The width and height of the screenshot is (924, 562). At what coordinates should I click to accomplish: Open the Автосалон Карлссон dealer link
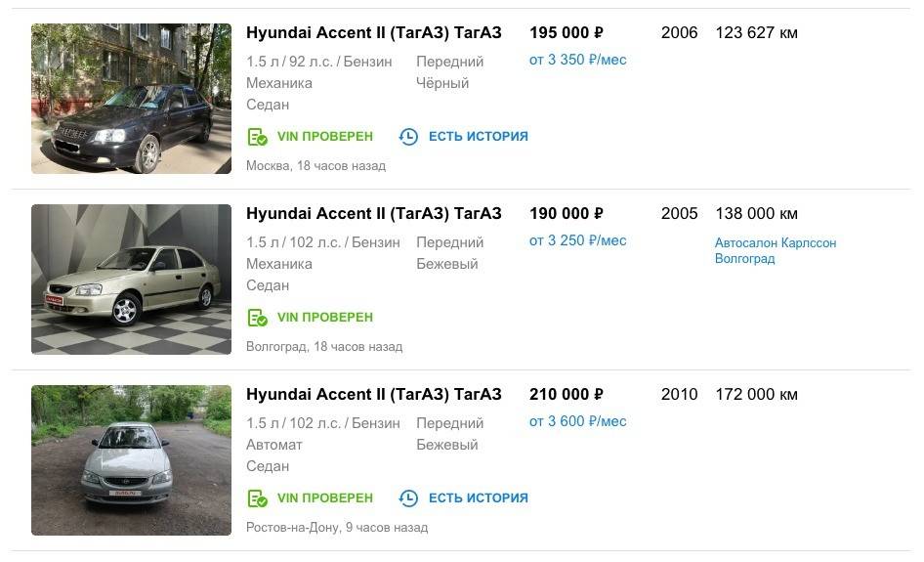(776, 243)
